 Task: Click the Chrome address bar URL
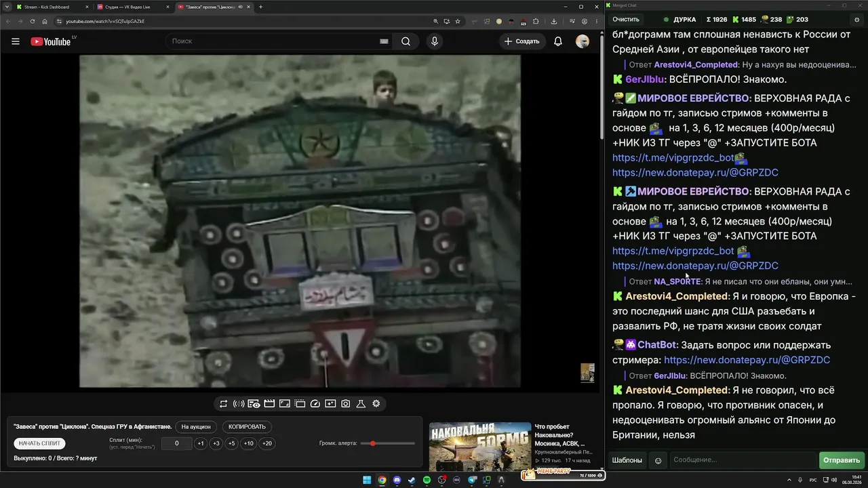coord(105,21)
